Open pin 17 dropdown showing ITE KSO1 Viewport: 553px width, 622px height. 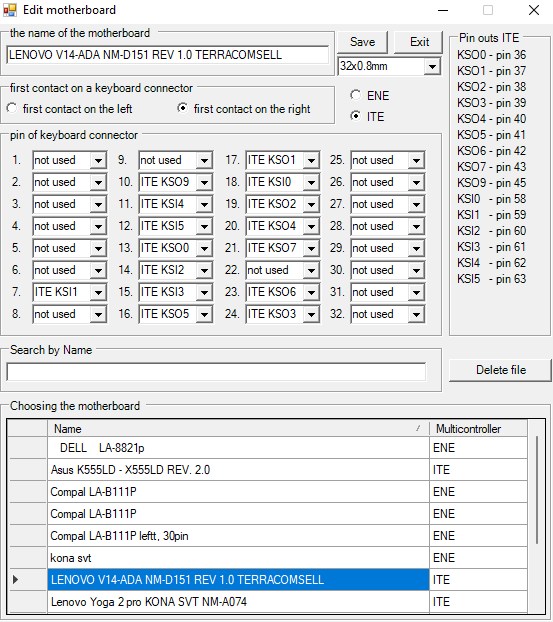(x=311, y=160)
